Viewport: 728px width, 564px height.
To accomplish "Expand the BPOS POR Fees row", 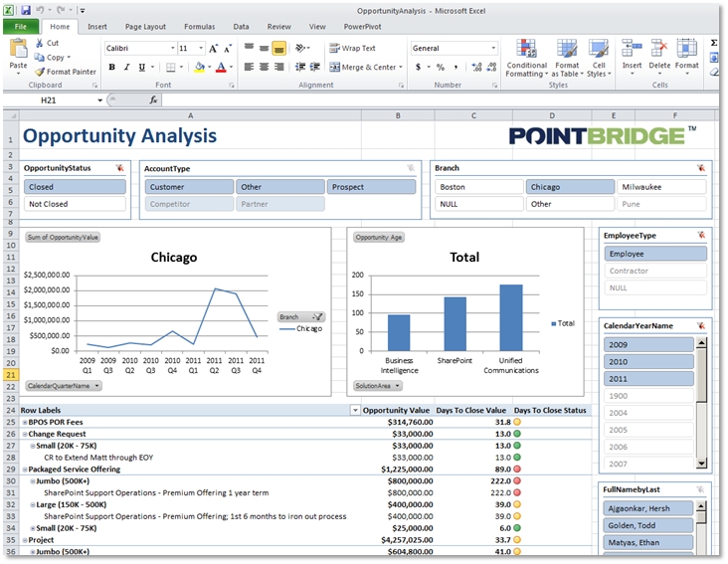I will click(x=25, y=423).
